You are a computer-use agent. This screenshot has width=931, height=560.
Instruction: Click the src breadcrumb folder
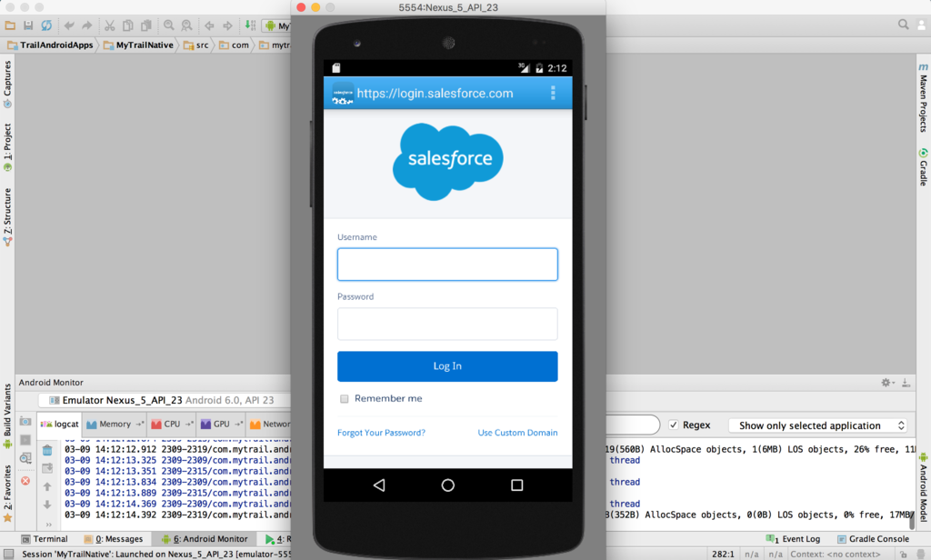point(196,45)
